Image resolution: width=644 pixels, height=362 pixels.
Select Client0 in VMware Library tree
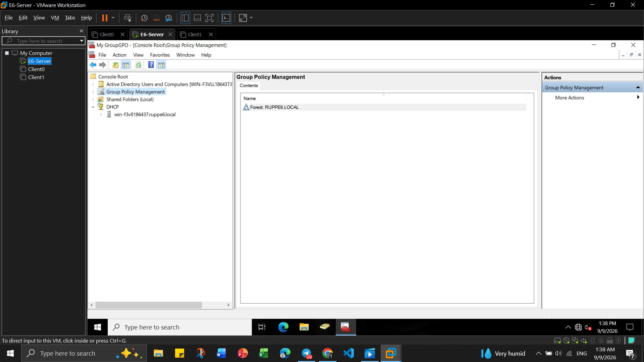point(36,69)
